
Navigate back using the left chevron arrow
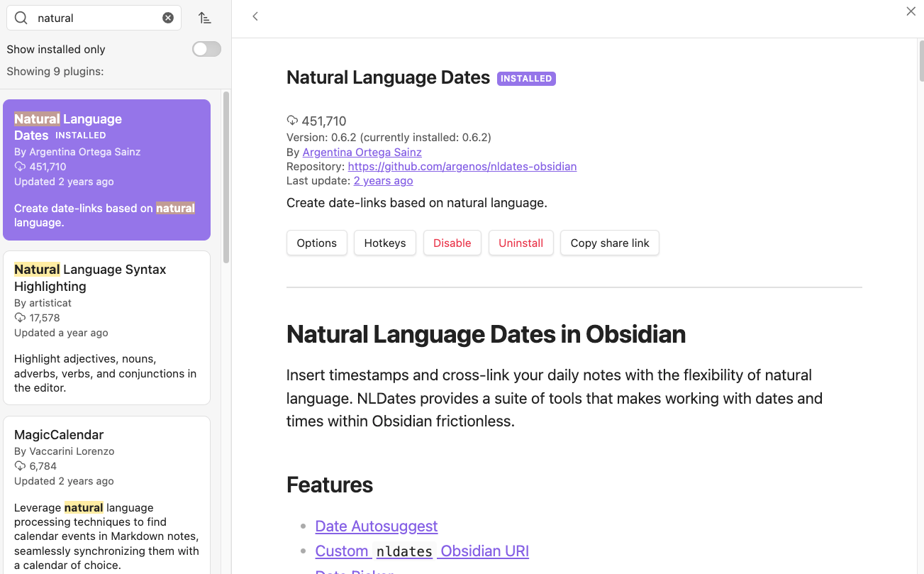point(255,16)
